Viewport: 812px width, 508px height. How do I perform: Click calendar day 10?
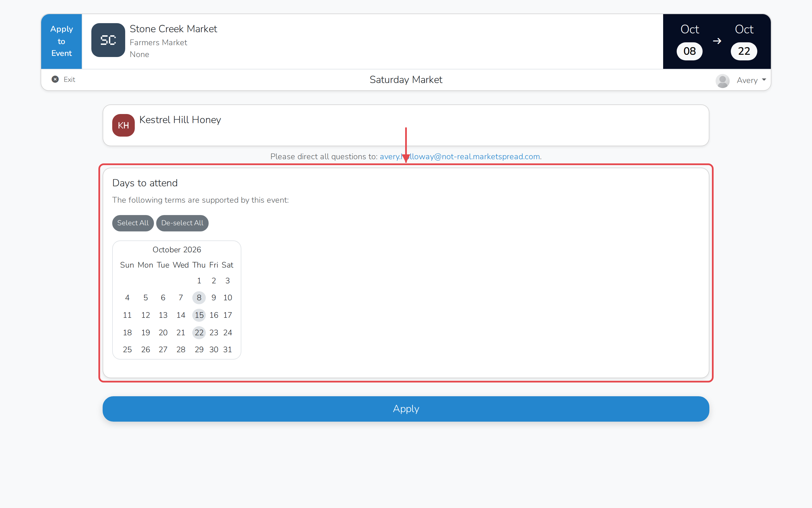click(228, 298)
